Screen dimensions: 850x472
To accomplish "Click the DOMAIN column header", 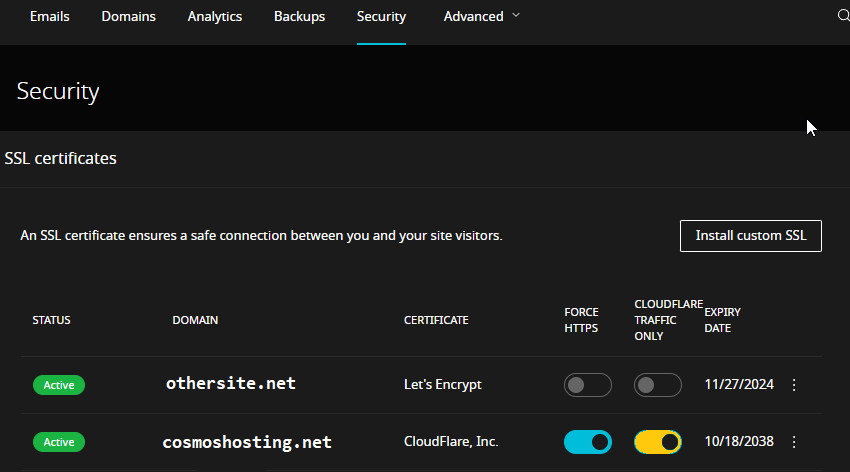I will (x=195, y=320).
